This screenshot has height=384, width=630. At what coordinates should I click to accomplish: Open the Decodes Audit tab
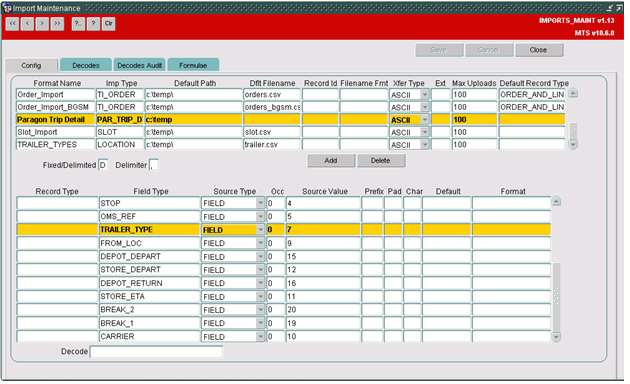(139, 65)
